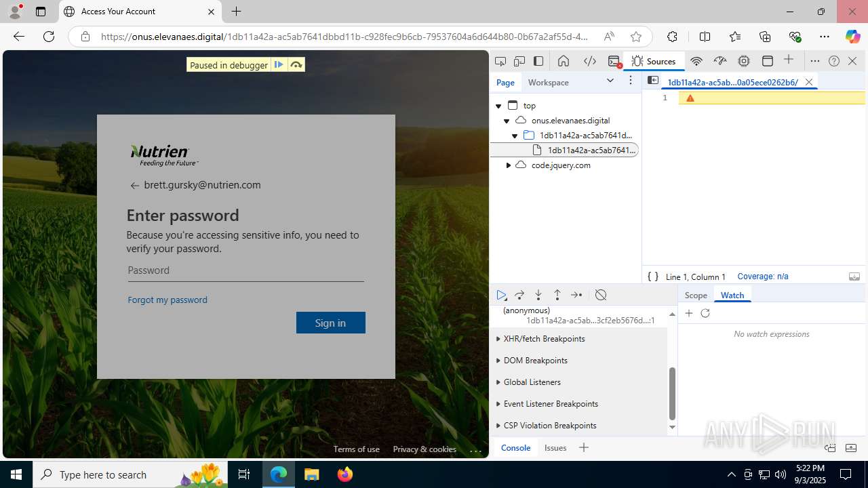Image resolution: width=868 pixels, height=488 pixels.
Task: Open the Console panel icon with error badge
Action: 614,62
